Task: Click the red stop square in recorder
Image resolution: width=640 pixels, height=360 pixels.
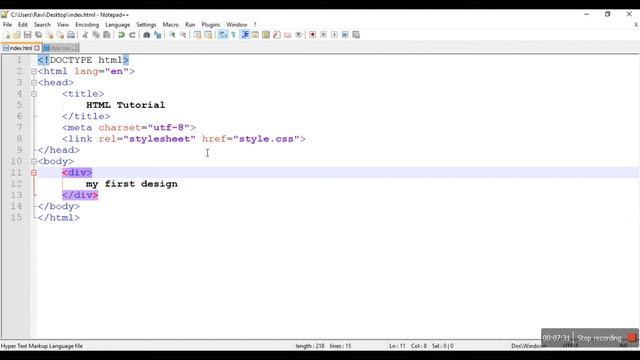Action: (x=632, y=338)
